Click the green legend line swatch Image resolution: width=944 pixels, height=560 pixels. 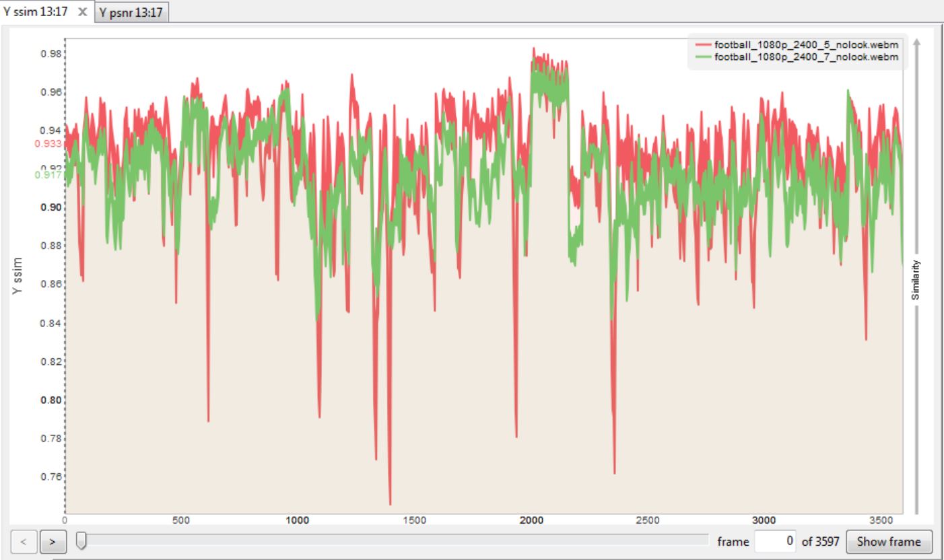coord(703,58)
